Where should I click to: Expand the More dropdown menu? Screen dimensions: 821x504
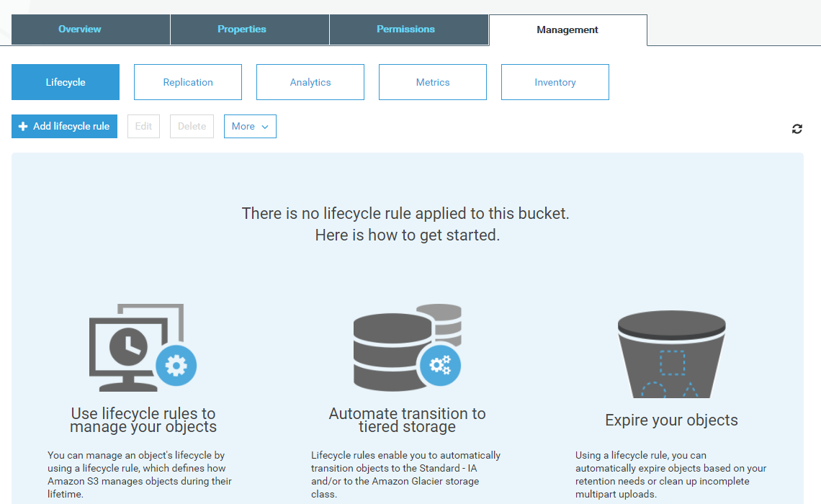point(250,127)
